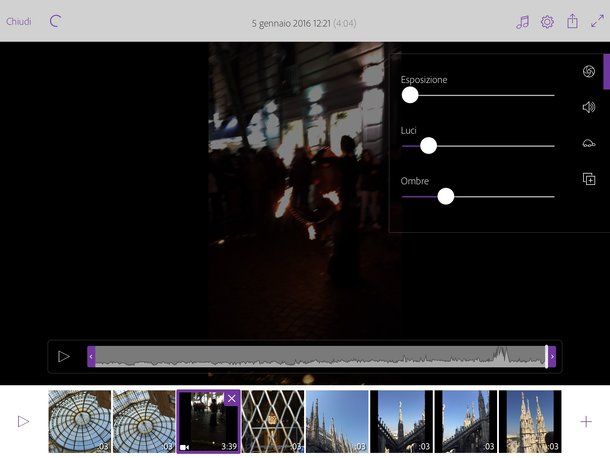Click the left purple trim handle
The image size is (610, 458).
[91, 356]
